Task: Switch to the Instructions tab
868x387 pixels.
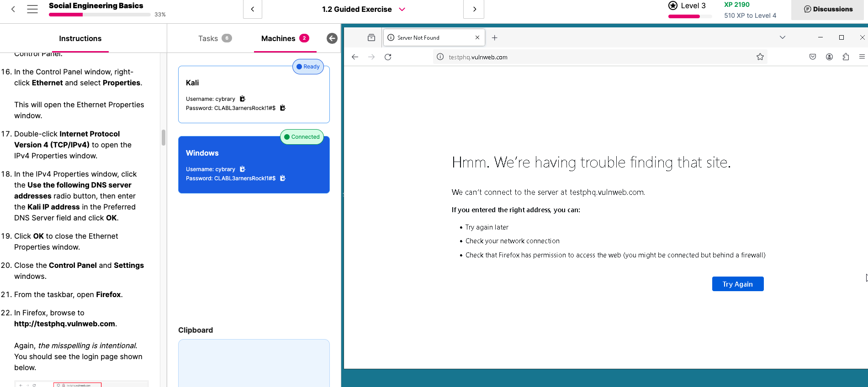Action: click(80, 38)
